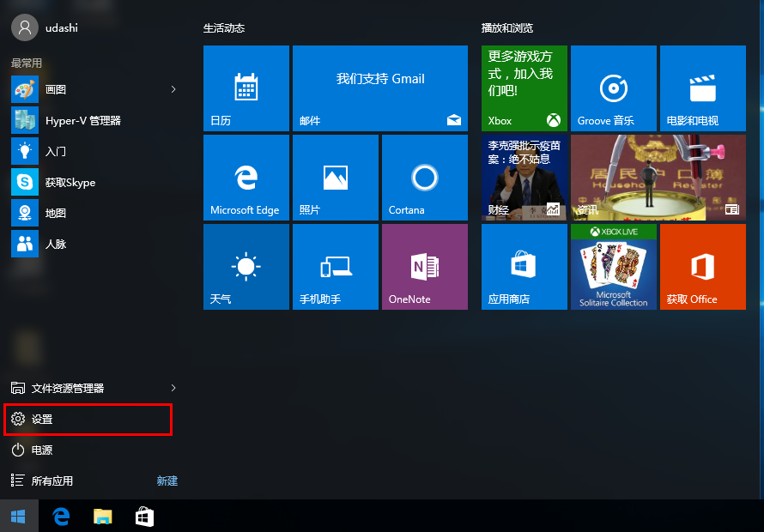Open the 手机助手 Phone Companion tile
The width and height of the screenshot is (764, 532).
[x=336, y=267]
